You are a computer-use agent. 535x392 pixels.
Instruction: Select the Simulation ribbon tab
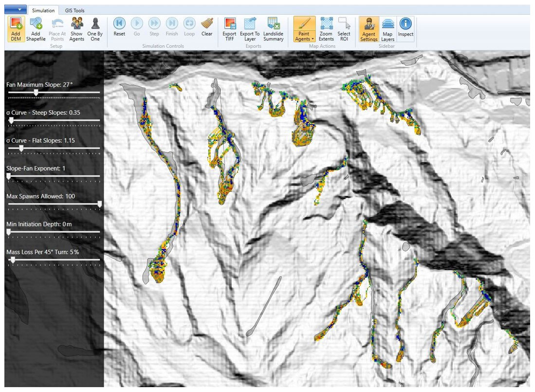click(43, 10)
